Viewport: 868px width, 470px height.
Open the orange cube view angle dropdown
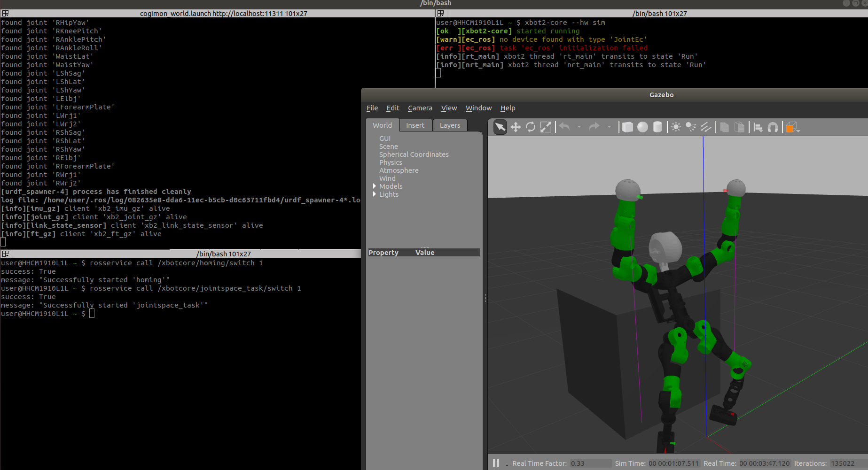coord(793,127)
